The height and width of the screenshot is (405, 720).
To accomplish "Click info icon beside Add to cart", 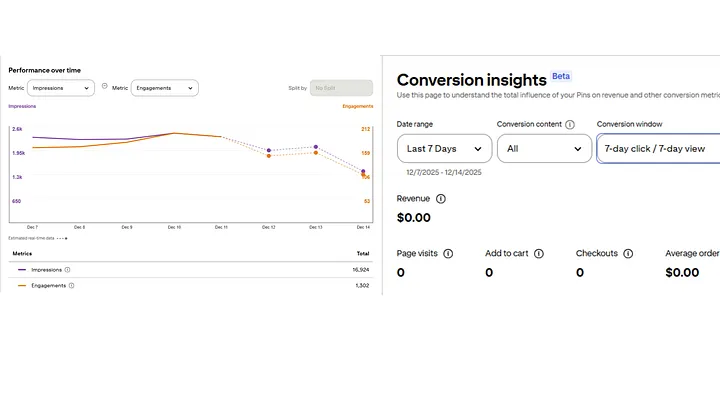I will pyautogui.click(x=539, y=254).
